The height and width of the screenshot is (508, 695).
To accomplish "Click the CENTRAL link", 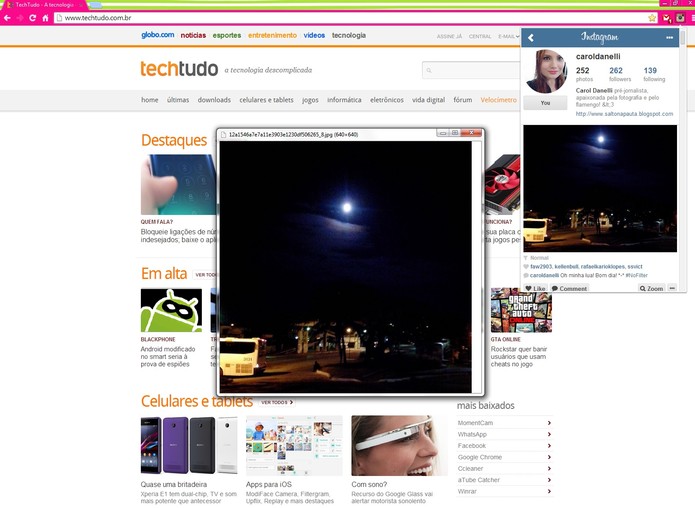I will (x=480, y=36).
